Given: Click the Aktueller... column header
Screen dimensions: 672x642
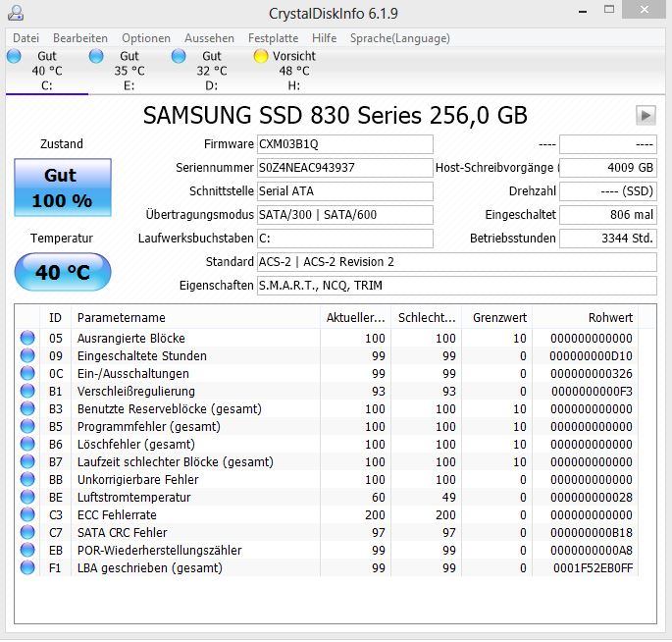Looking at the screenshot, I should point(356,318).
